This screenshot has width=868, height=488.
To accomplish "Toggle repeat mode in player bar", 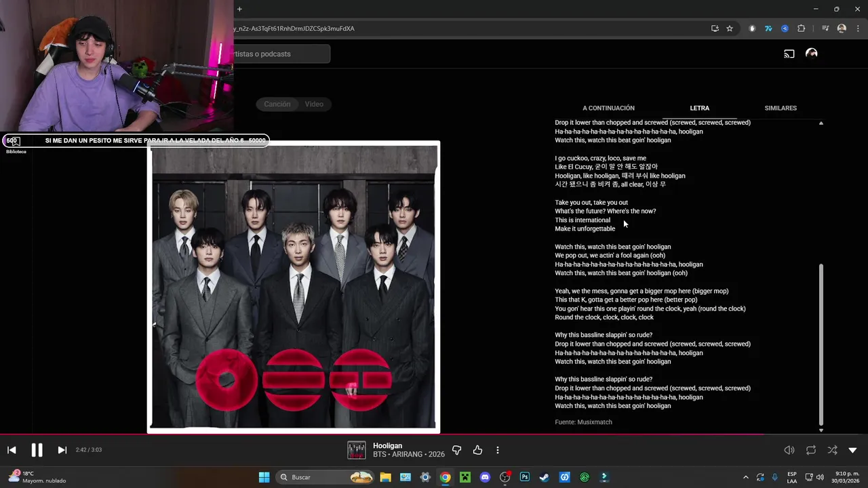I will pos(811,450).
